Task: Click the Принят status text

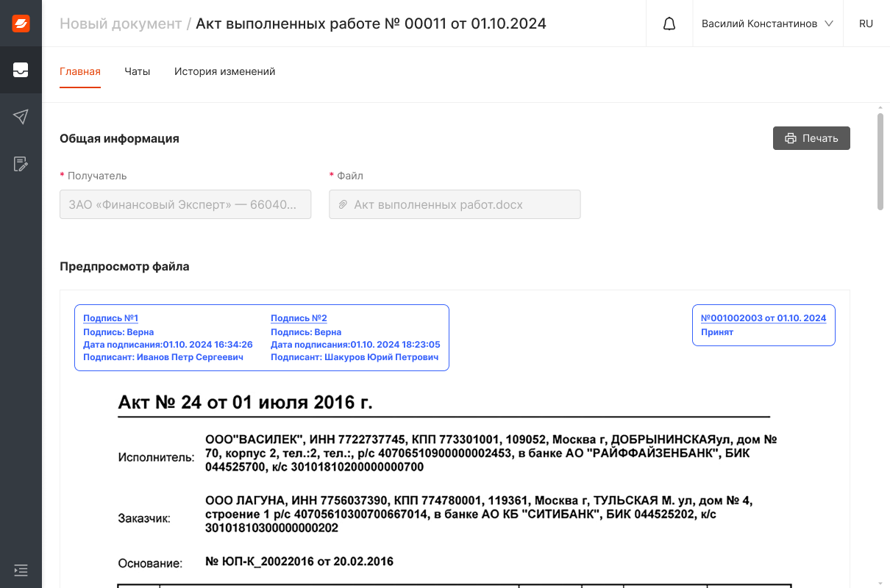Action: (x=717, y=332)
